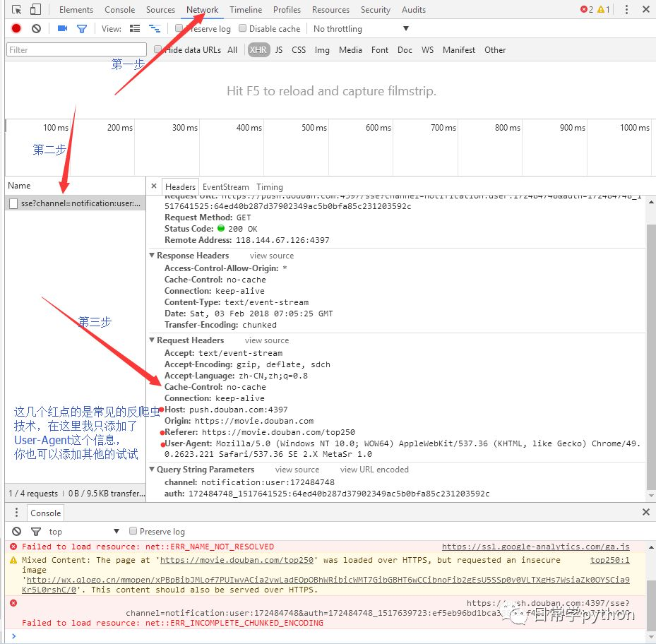
Task: Focus the network Filter input field
Action: (x=76, y=49)
